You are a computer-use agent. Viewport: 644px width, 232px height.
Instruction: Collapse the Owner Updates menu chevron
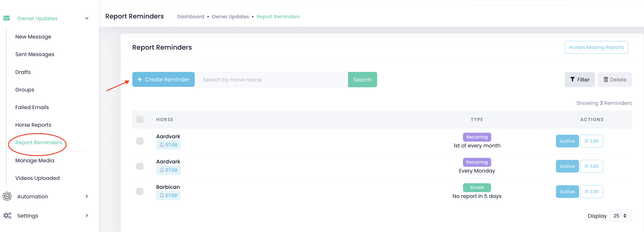[x=87, y=18]
